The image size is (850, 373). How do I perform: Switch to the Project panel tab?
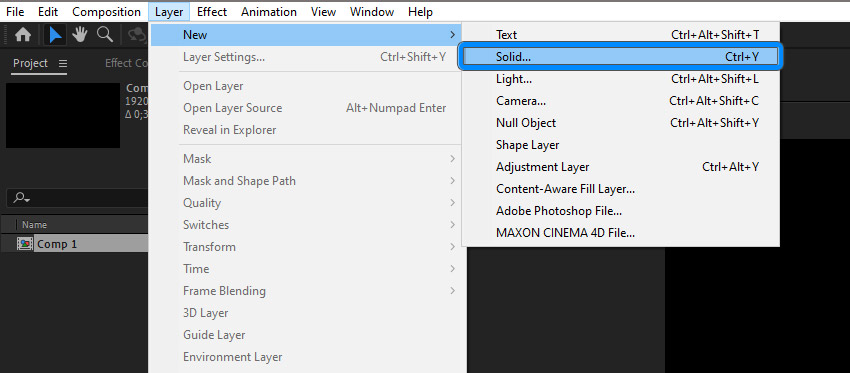tap(30, 63)
